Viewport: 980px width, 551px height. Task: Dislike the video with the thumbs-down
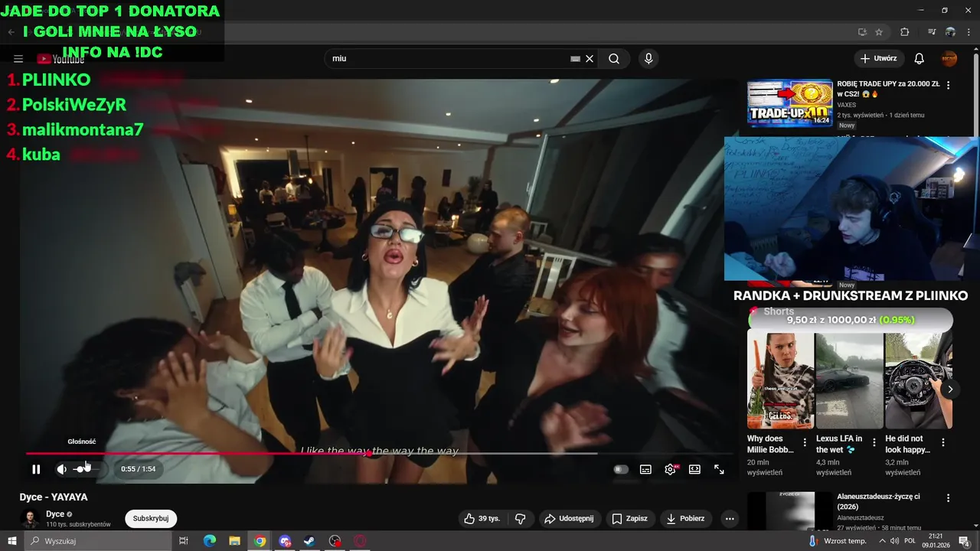coord(521,518)
